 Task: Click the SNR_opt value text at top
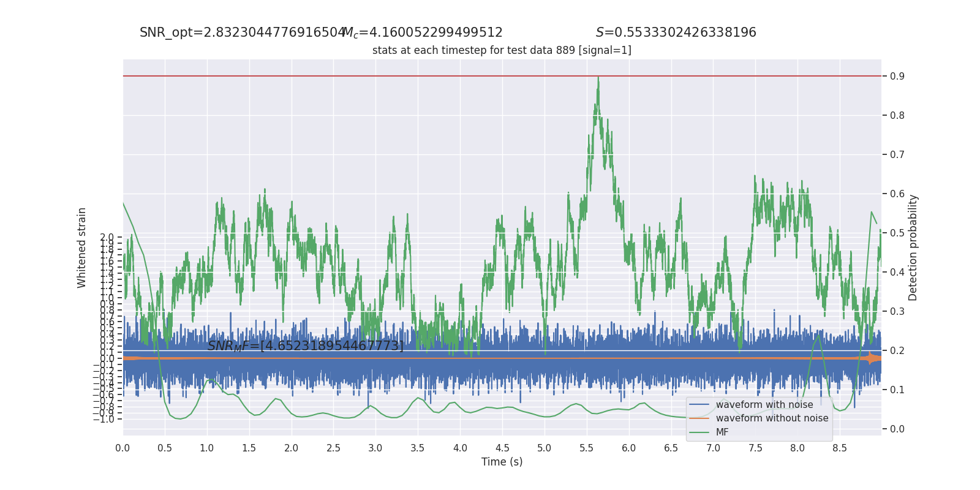pyautogui.click(x=243, y=32)
